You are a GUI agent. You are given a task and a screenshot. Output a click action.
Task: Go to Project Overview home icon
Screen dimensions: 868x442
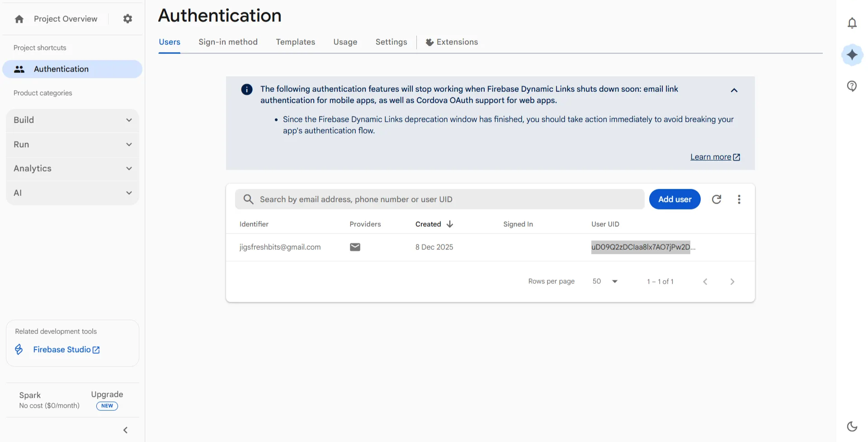click(x=19, y=19)
